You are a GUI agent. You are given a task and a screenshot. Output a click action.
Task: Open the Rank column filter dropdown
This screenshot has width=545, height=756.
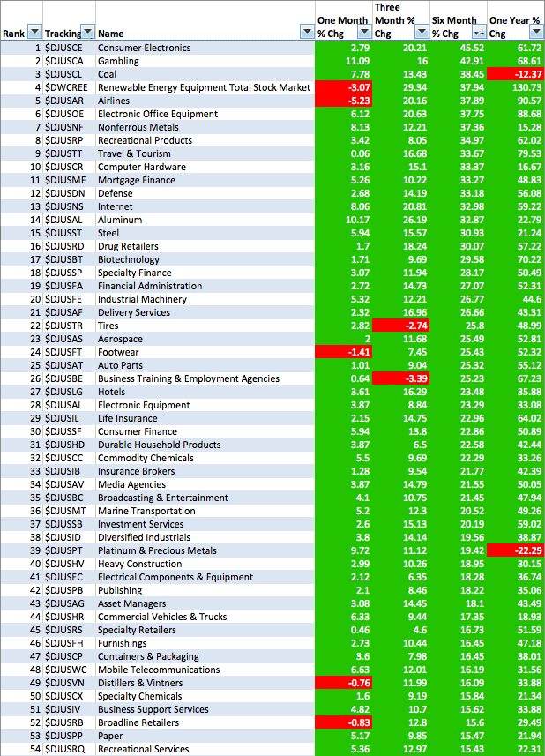tap(34, 33)
